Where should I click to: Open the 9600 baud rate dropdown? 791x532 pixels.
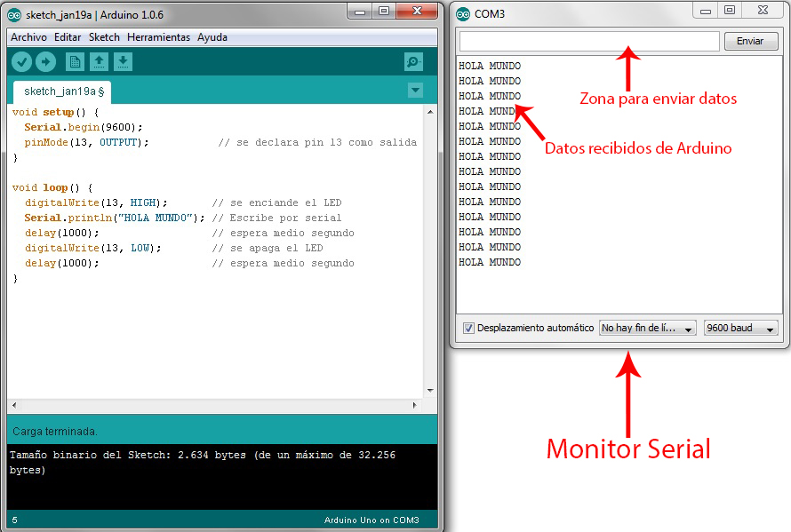tap(740, 328)
